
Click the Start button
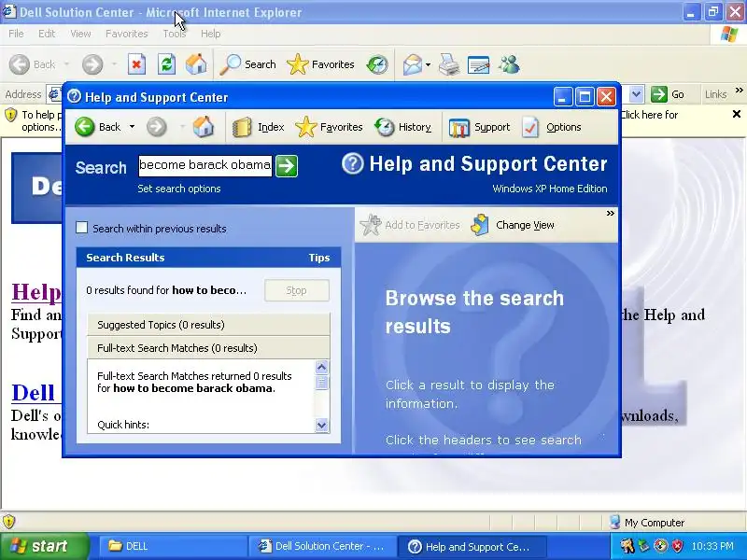click(44, 546)
